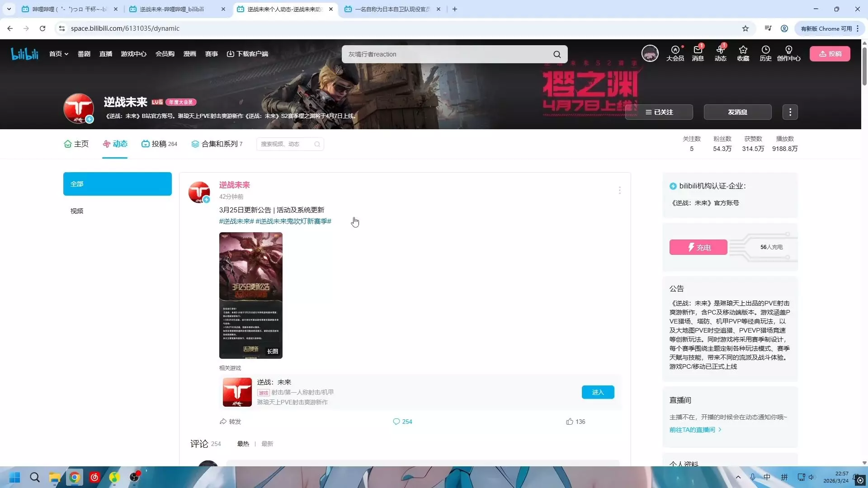The width and height of the screenshot is (868, 488).
Task: Open a new browser tab with plus button
Action: pyautogui.click(x=455, y=9)
